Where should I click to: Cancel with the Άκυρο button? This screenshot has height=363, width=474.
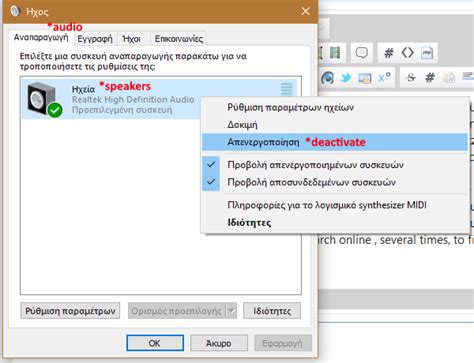(219, 343)
